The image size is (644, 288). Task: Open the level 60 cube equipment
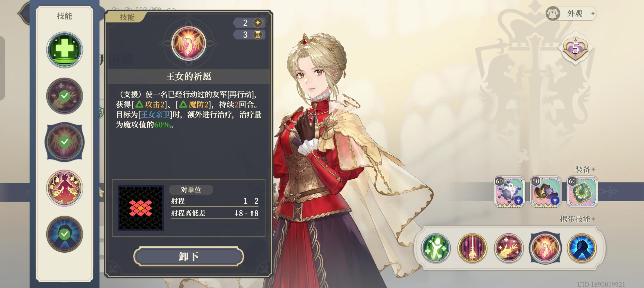(x=509, y=192)
